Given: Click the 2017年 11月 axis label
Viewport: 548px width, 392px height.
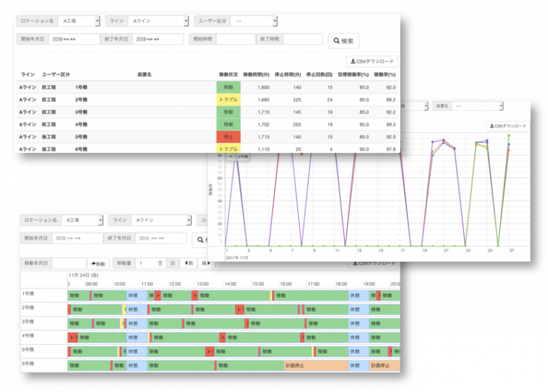Looking at the screenshot, I should 237,258.
